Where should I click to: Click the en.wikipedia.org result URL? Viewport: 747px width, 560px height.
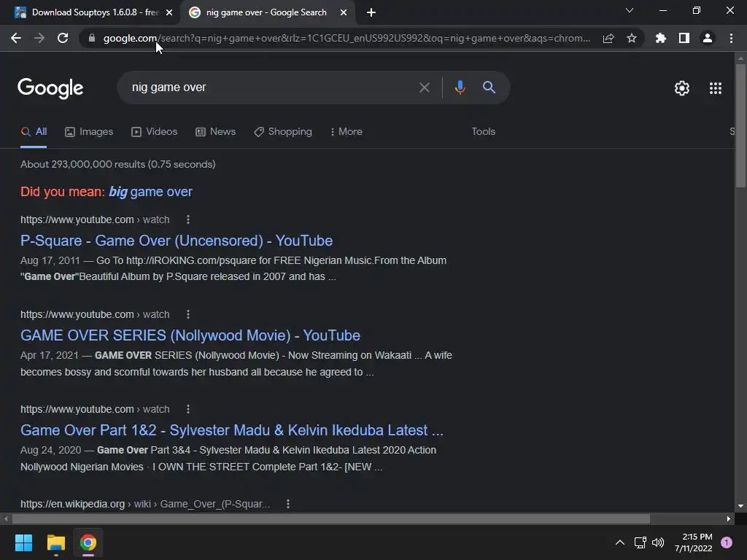[x=145, y=504]
